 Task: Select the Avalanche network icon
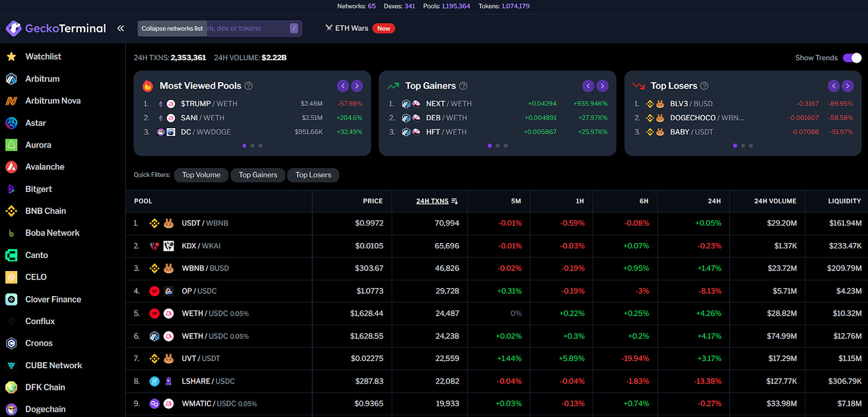point(11,167)
